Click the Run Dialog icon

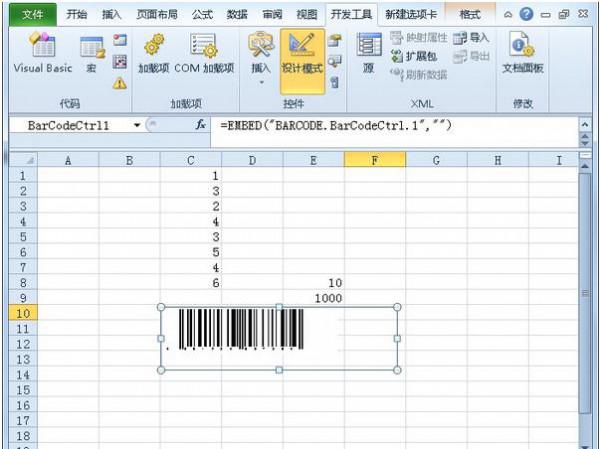coord(335,82)
